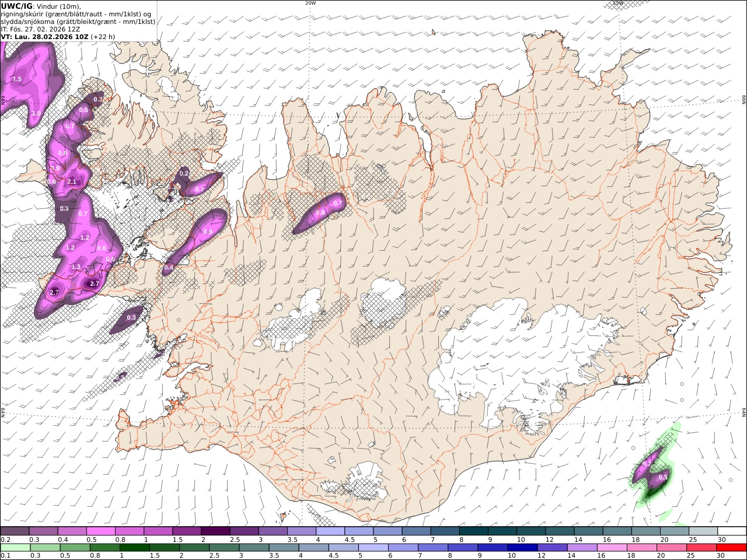Click the '1.0' precipitation value on the map
The height and width of the screenshot is (560, 747).
pyautogui.click(x=36, y=113)
